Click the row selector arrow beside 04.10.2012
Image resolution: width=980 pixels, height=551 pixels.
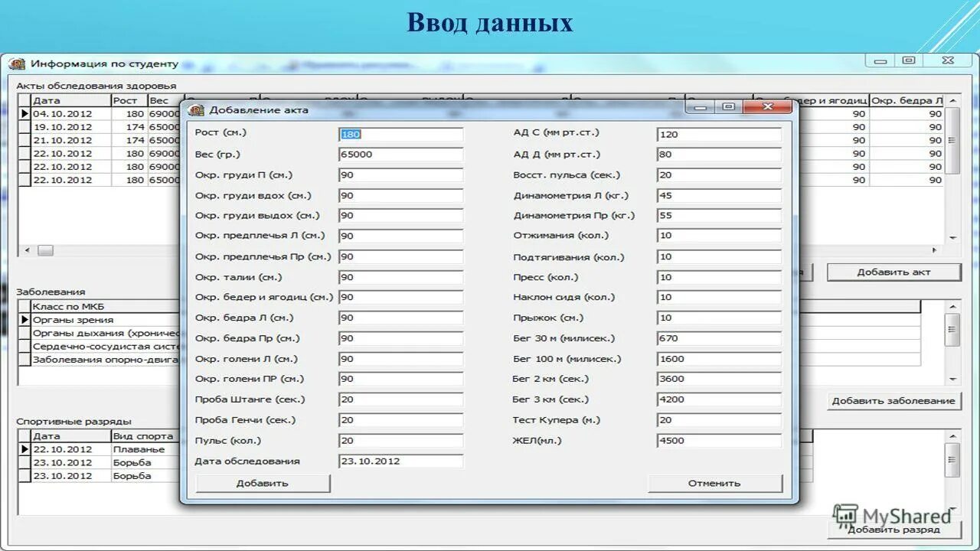point(24,112)
